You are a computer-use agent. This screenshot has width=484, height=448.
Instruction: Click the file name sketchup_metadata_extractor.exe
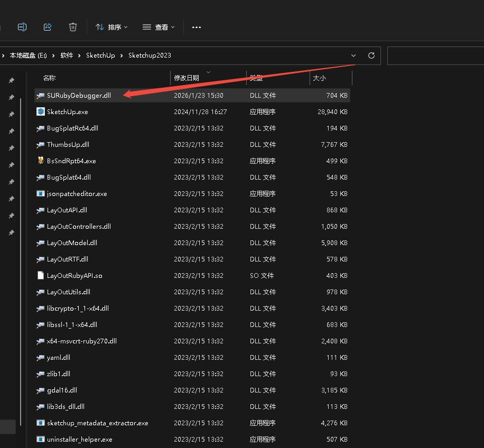[x=98, y=423]
